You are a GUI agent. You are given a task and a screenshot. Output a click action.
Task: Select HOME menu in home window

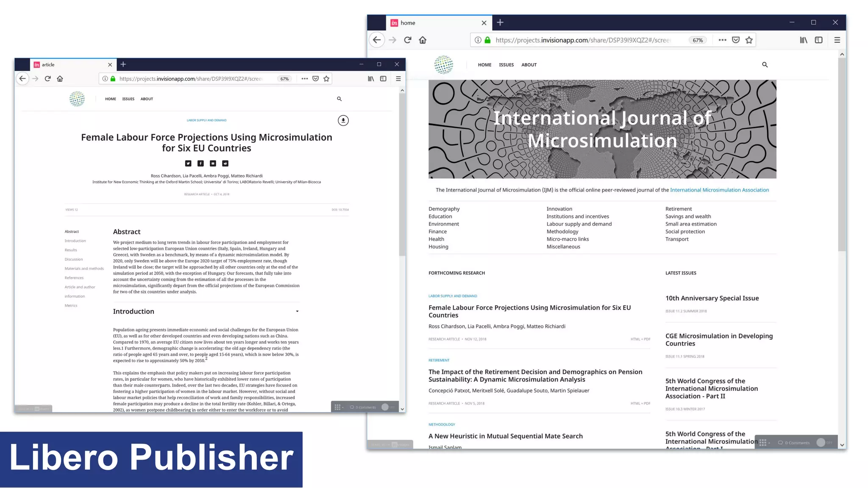click(x=484, y=65)
